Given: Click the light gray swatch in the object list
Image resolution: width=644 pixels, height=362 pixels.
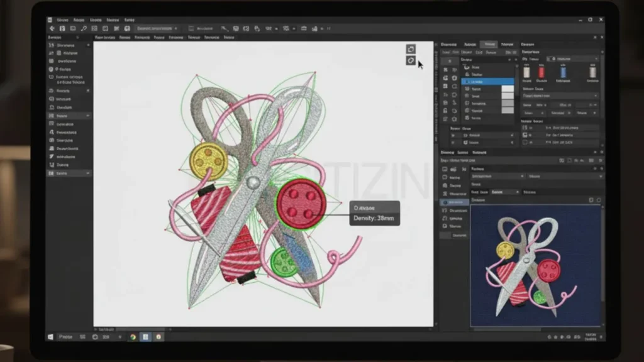Looking at the screenshot, I should point(507,89).
